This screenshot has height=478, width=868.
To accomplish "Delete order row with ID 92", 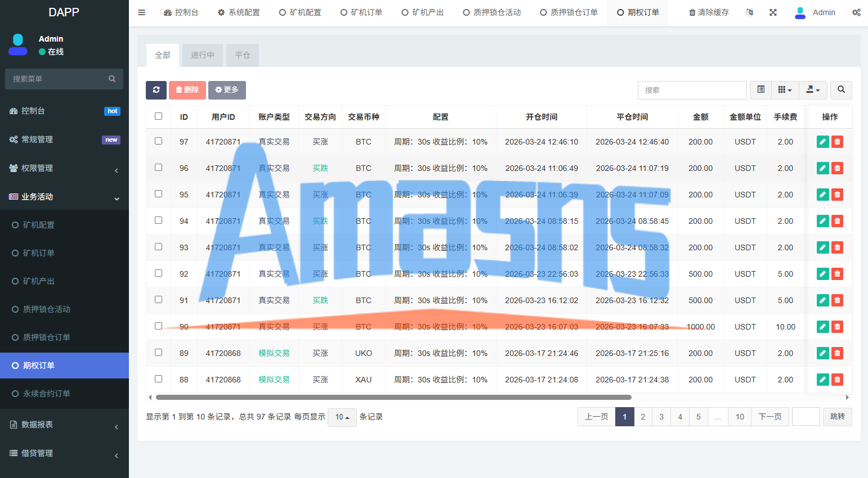I will pos(838,274).
